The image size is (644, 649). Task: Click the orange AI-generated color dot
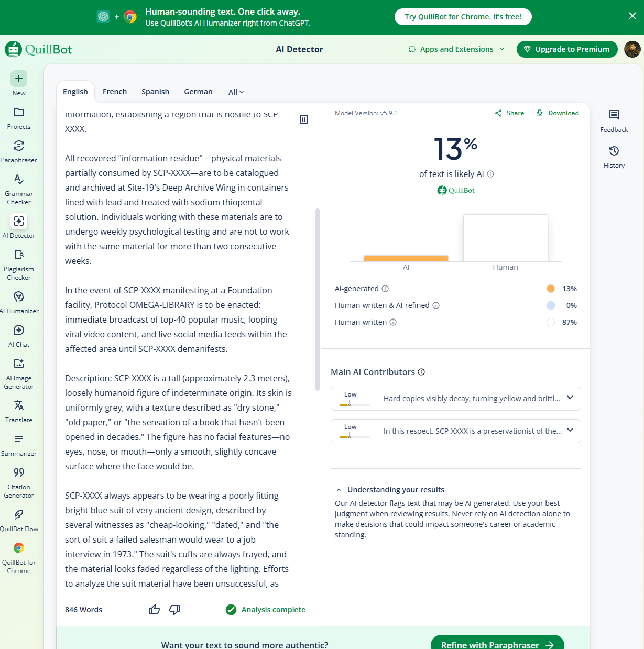[551, 289]
